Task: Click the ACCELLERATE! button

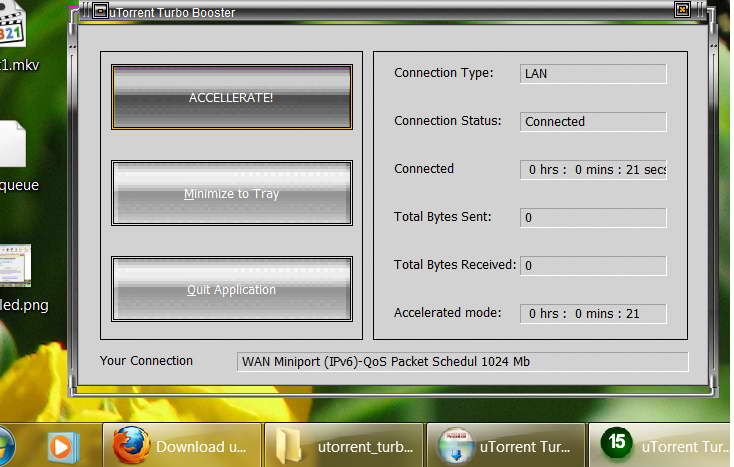Action: click(232, 97)
